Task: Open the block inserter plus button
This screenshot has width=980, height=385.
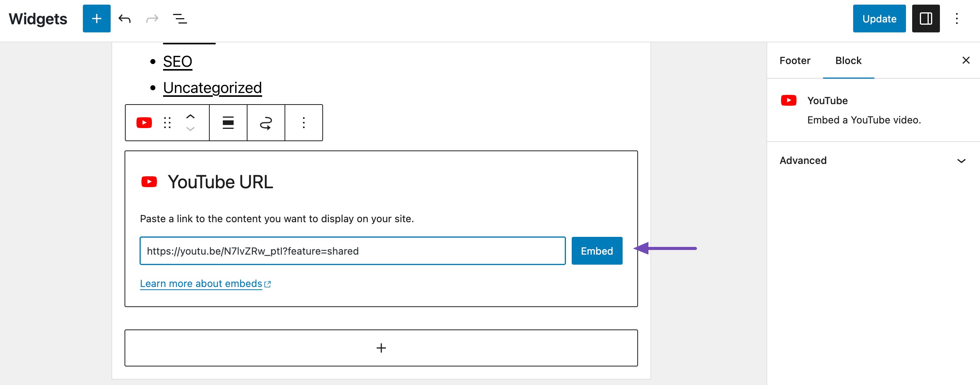Action: tap(96, 19)
